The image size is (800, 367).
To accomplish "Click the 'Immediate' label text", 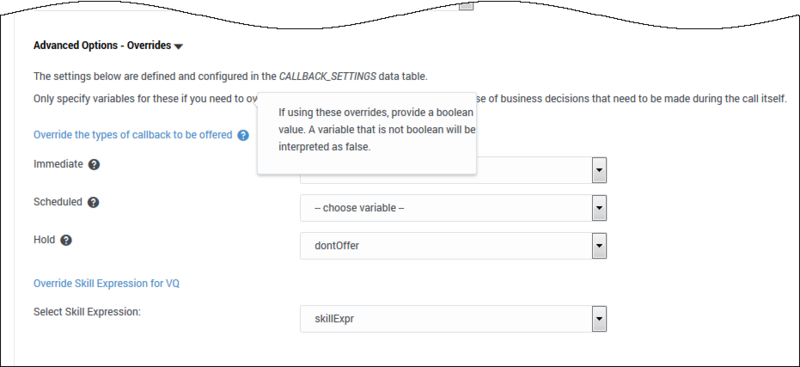I will pos(58,164).
